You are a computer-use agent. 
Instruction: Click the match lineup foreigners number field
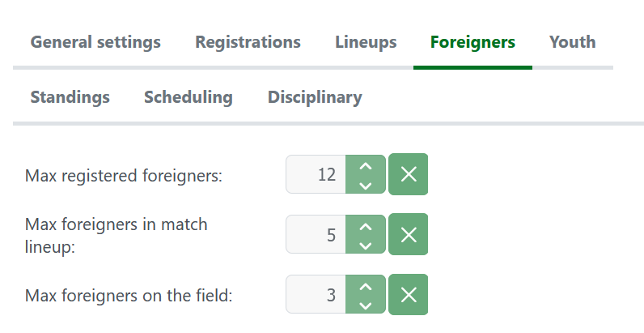(x=316, y=235)
